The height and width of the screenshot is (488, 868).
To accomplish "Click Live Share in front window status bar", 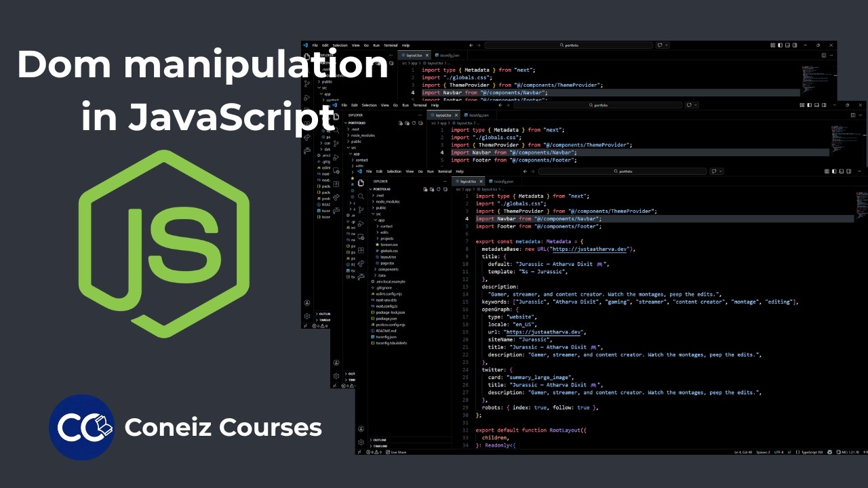I will [x=396, y=452].
